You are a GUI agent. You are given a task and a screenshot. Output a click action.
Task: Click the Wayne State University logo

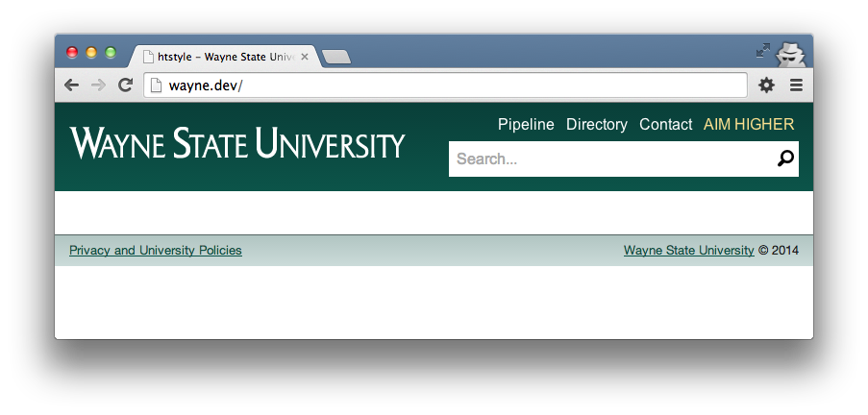(x=237, y=143)
